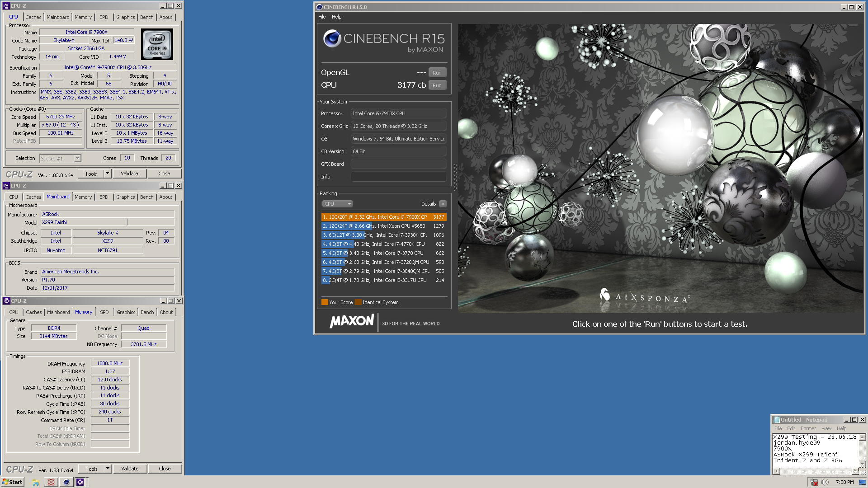868x488 pixels.
Task: Click the Processor field in Cinebench's Your System
Action: [399, 113]
